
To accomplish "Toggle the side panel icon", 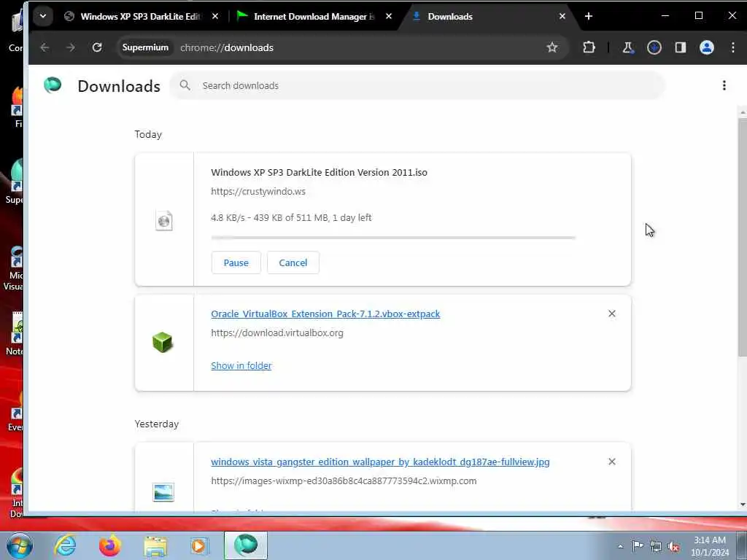I will pos(681,47).
